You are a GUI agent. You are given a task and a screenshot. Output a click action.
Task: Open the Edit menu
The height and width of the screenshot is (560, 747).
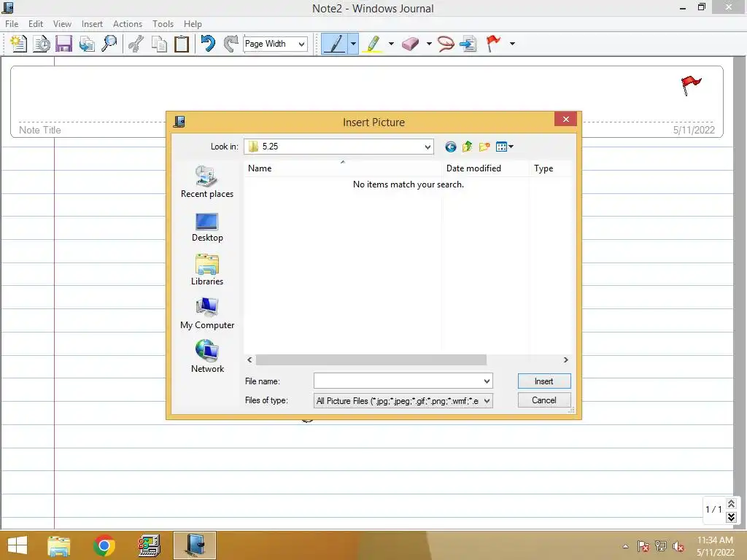tap(35, 24)
